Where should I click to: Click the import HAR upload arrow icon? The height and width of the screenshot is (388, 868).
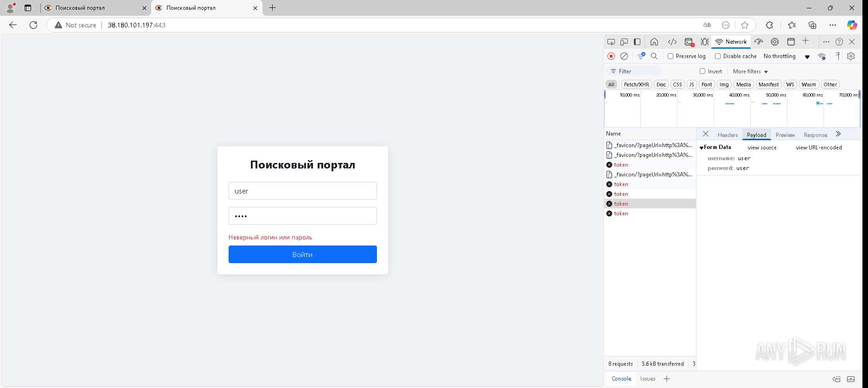click(838, 56)
